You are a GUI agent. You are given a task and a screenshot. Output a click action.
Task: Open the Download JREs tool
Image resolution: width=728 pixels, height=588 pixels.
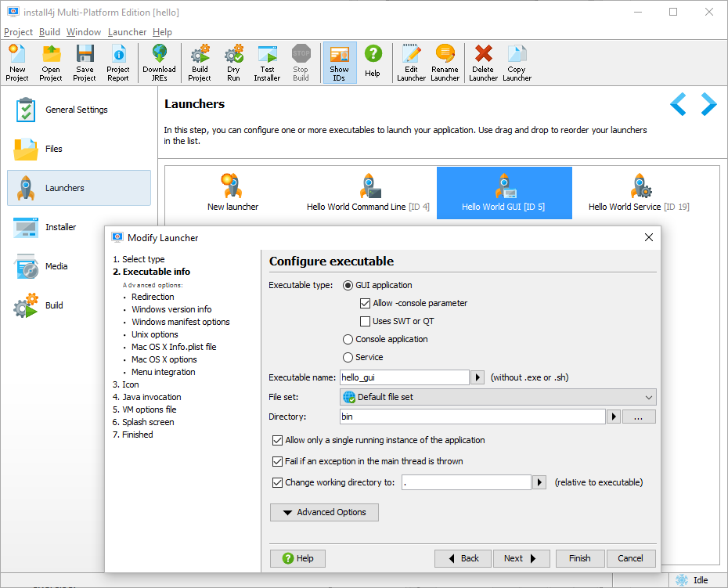coord(159,63)
